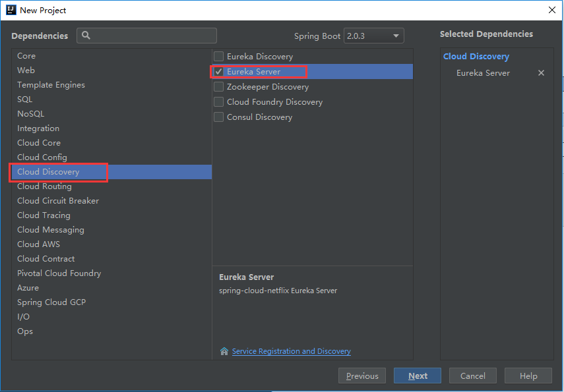Open Service Registration and Discovery link
This screenshot has width=564, height=392.
(x=292, y=351)
